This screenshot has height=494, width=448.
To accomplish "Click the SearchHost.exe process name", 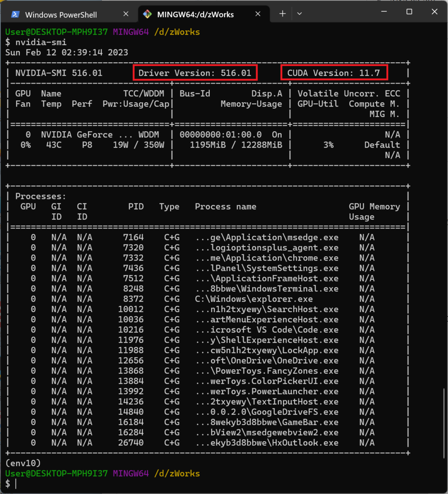I will tap(267, 309).
